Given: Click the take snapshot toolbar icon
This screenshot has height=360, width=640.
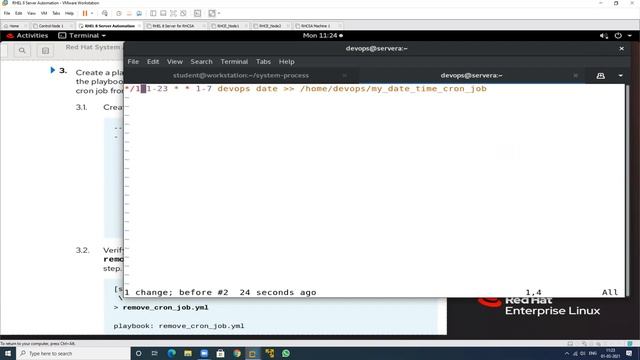Looking at the screenshot, I should pos(119,13).
